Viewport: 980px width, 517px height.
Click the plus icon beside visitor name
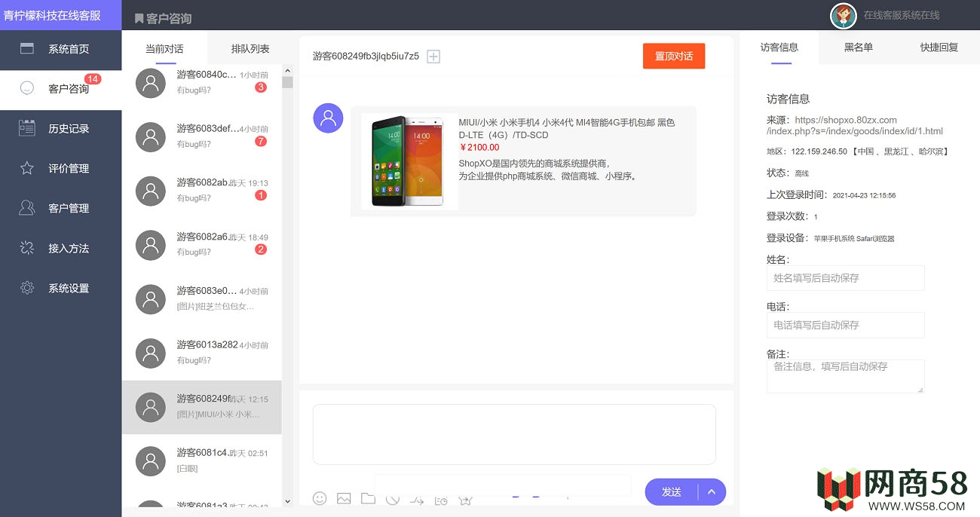[x=433, y=57]
